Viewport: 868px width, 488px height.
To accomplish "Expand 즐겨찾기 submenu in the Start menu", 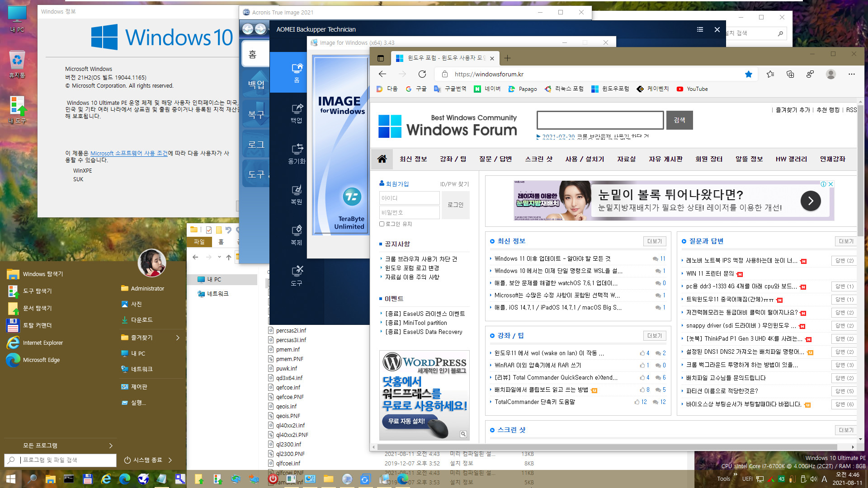I will [x=178, y=338].
